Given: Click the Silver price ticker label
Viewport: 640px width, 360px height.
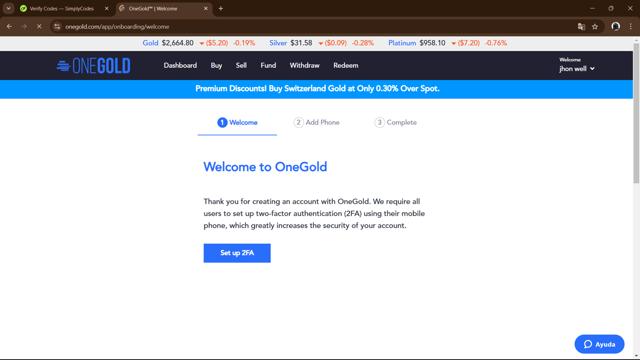Looking at the screenshot, I should pyautogui.click(x=278, y=43).
